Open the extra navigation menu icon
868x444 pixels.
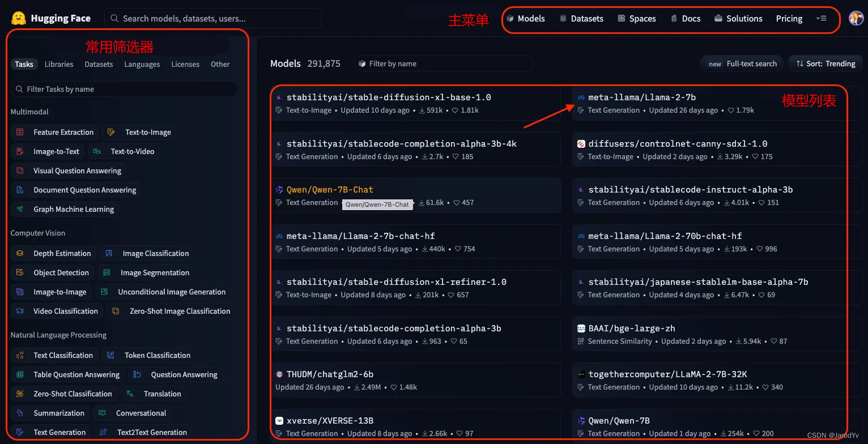coord(821,19)
